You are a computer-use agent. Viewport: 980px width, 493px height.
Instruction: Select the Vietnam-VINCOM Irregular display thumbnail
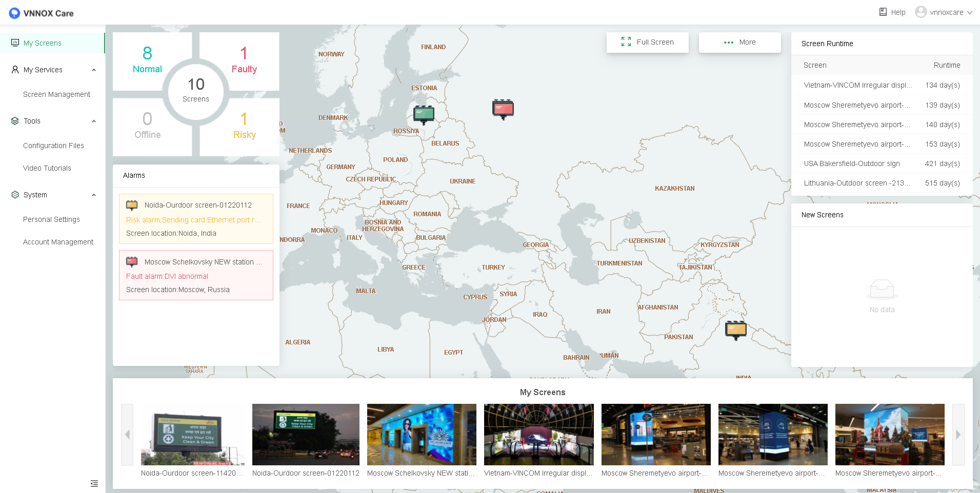(538, 435)
